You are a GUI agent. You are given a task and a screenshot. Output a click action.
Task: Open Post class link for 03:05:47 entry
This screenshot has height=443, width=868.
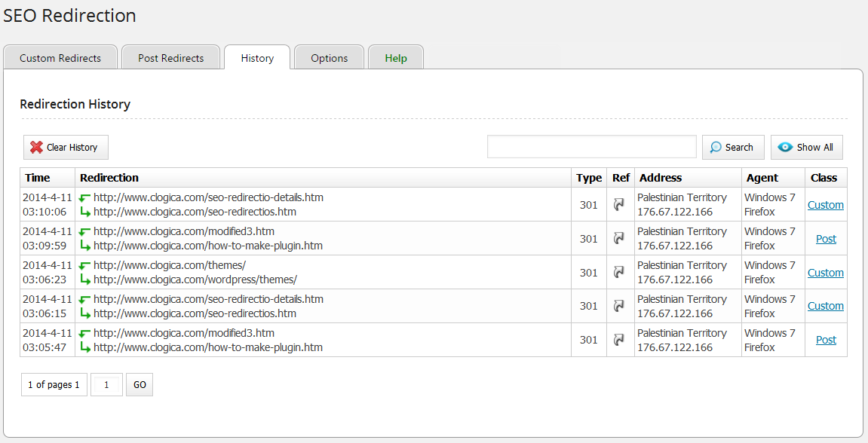(x=826, y=340)
